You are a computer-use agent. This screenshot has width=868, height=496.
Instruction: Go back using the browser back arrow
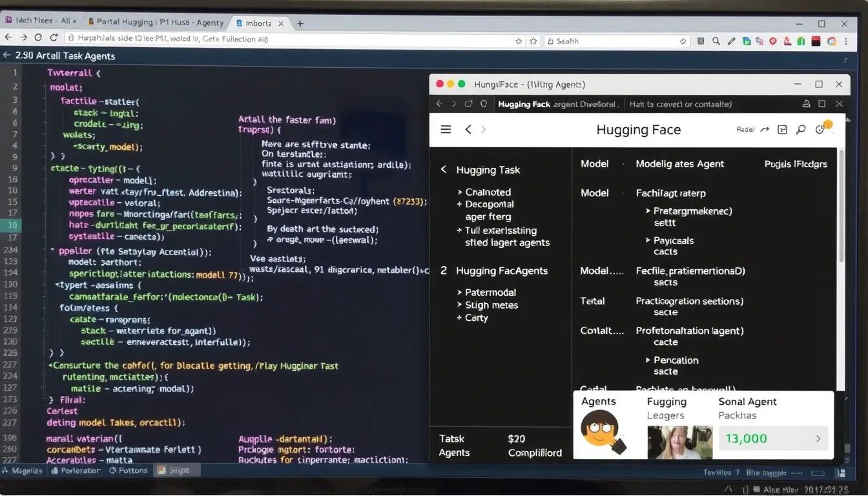tap(8, 39)
